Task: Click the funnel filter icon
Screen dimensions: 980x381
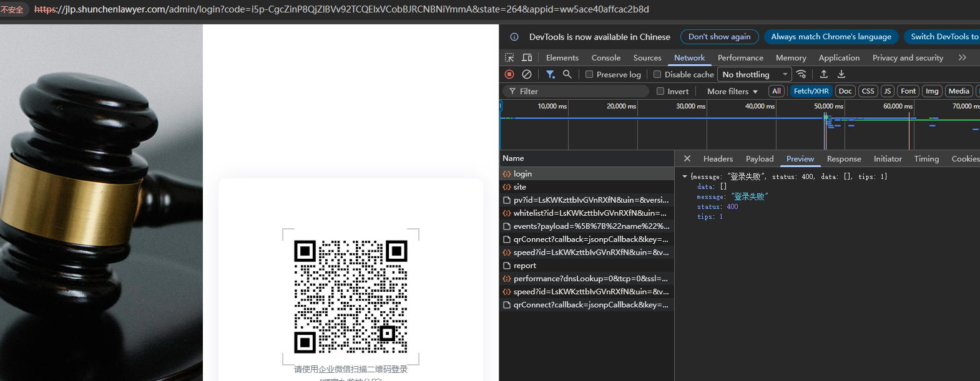Action: (550, 74)
